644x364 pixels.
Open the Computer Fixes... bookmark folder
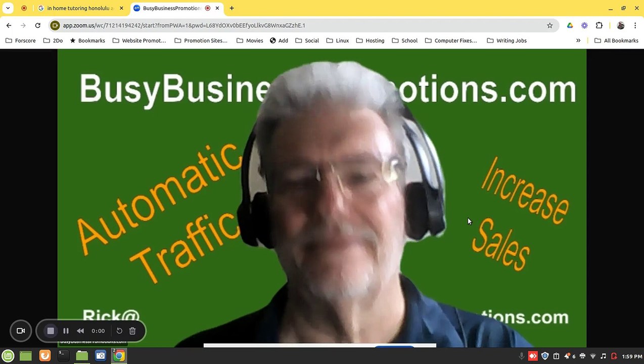451,40
